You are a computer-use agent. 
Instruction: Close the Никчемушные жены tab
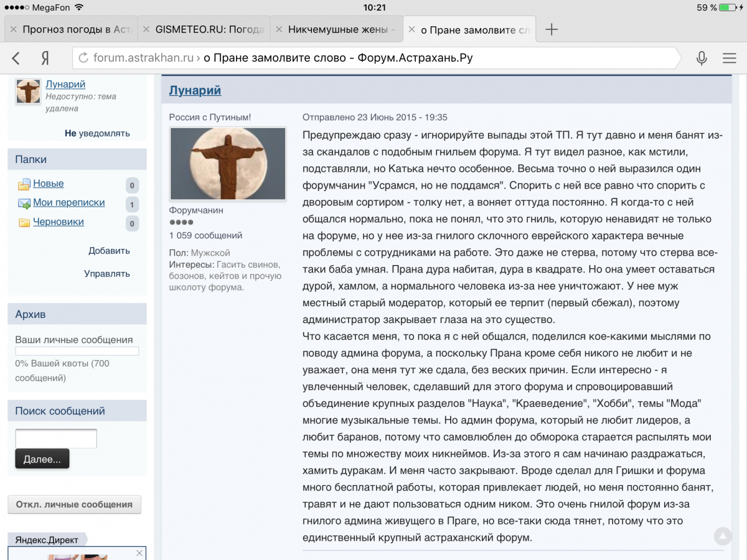[x=279, y=29]
